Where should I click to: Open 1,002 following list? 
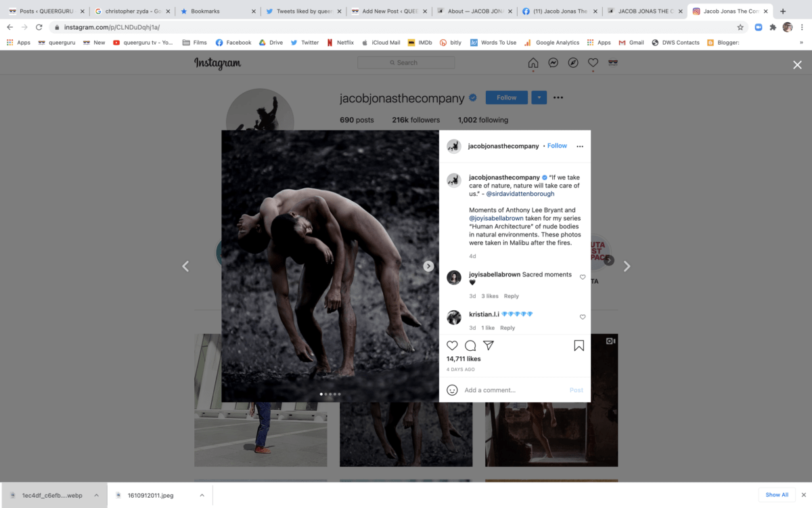[x=483, y=120]
